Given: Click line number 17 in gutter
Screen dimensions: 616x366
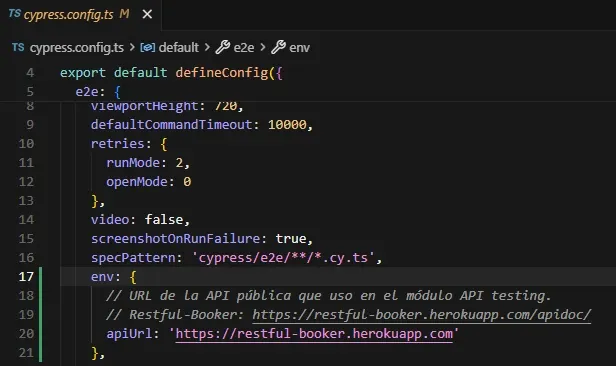Looking at the screenshot, I should tap(26, 276).
